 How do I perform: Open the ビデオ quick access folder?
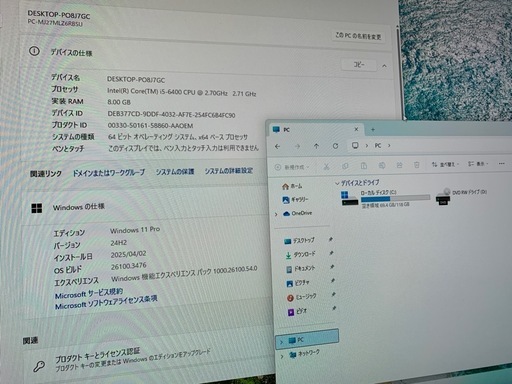(297, 312)
